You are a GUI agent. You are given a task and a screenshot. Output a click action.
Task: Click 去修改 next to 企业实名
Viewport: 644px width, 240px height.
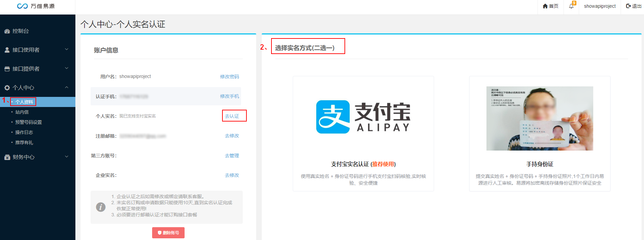click(232, 175)
